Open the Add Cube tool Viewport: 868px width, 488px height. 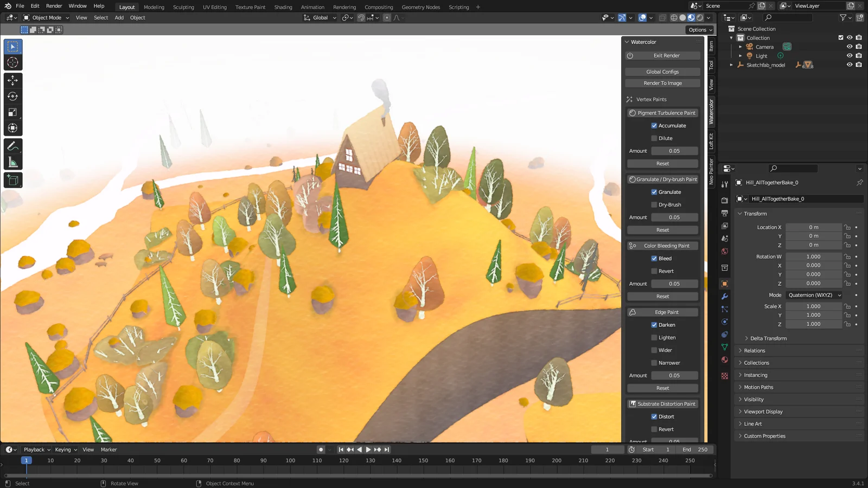[x=13, y=180]
